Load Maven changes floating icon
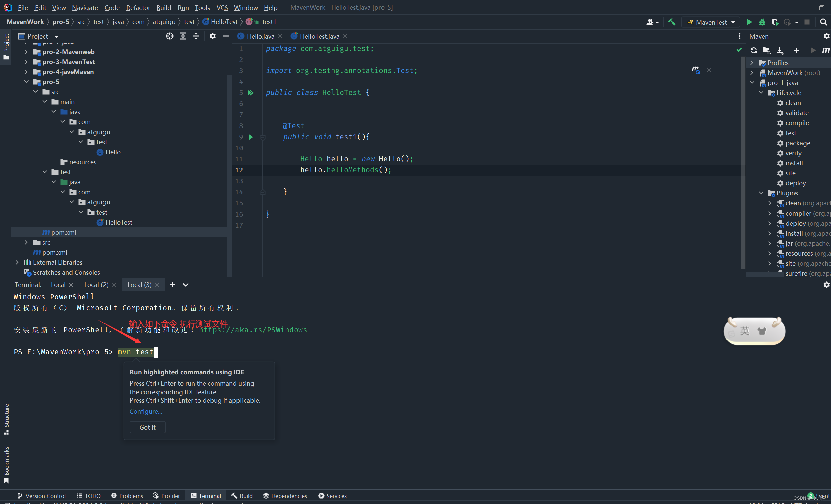831x504 pixels. tap(695, 70)
